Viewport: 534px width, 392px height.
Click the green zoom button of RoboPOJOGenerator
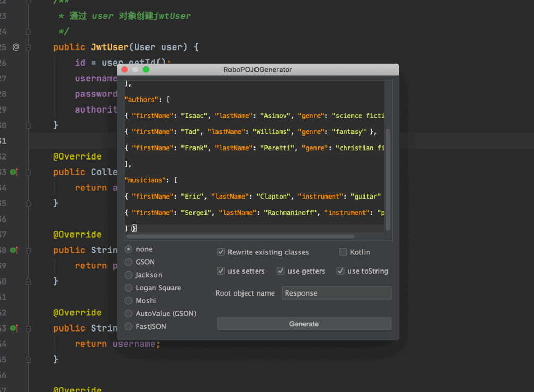pos(146,69)
